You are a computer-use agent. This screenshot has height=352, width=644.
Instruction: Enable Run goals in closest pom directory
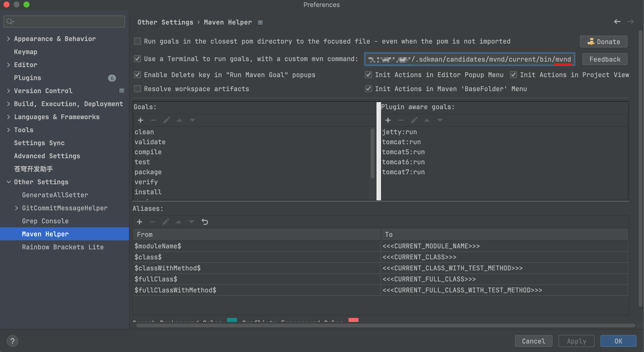[x=137, y=41]
